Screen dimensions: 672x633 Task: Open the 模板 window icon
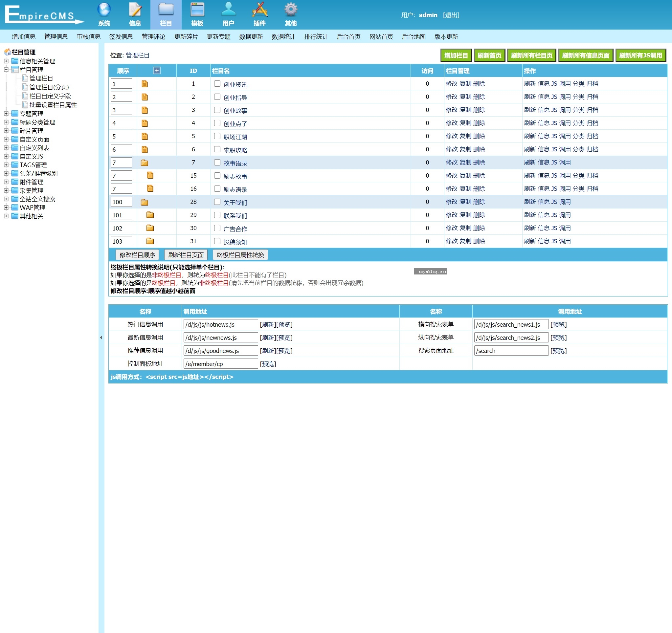tap(197, 10)
